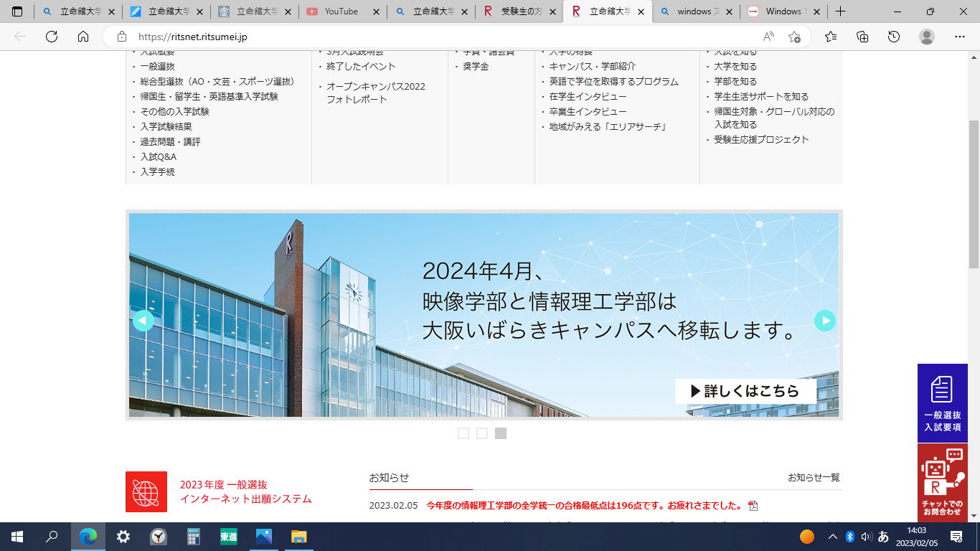Click the Read aloud icon in address bar
Viewport: 980px width, 551px height.
pos(768,37)
